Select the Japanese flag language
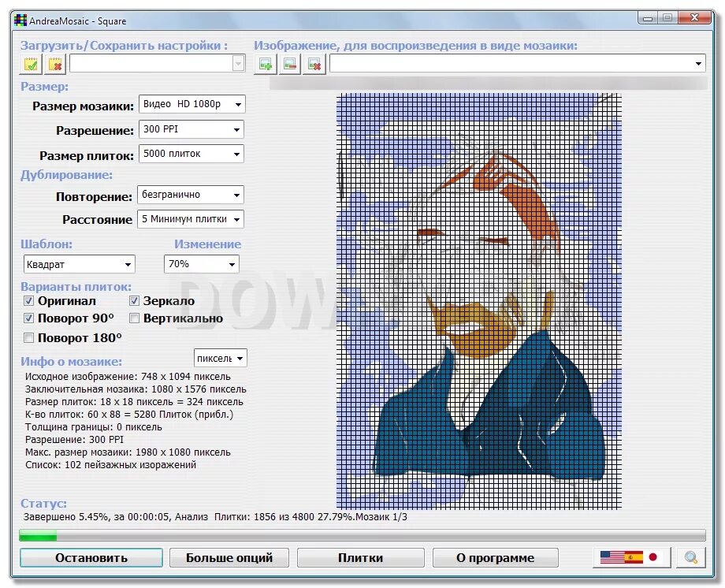This screenshot has width=725, height=588. point(652,557)
